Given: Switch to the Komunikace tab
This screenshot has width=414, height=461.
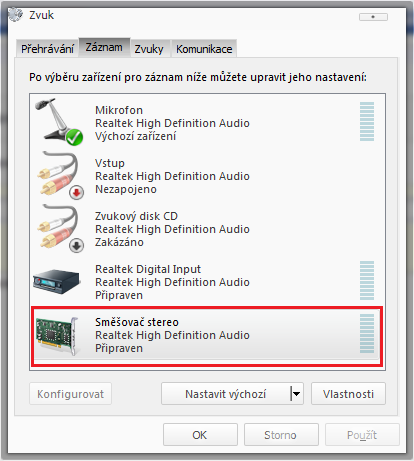Looking at the screenshot, I should pyautogui.click(x=204, y=49).
